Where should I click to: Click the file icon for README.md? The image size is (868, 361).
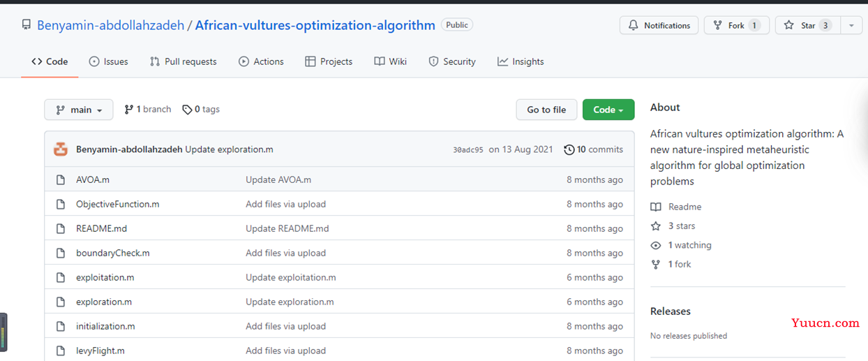point(61,229)
